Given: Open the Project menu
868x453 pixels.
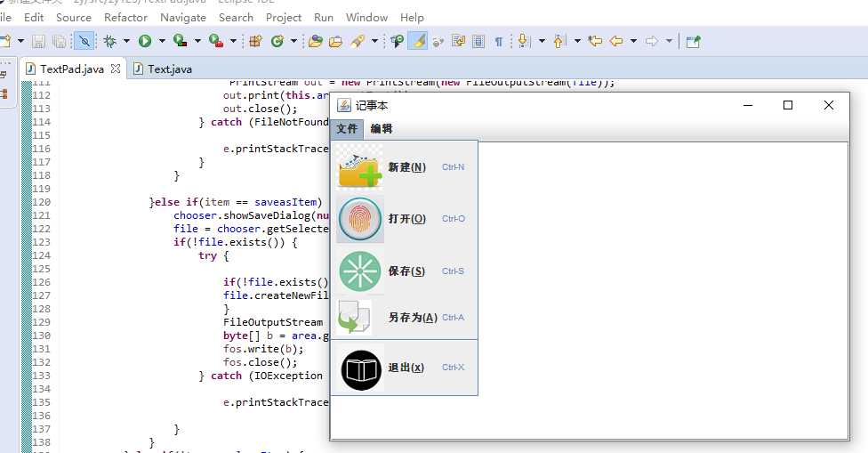Looking at the screenshot, I should pos(284,18).
